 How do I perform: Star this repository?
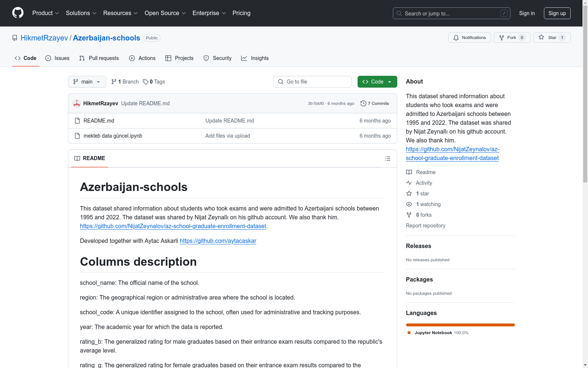552,38
